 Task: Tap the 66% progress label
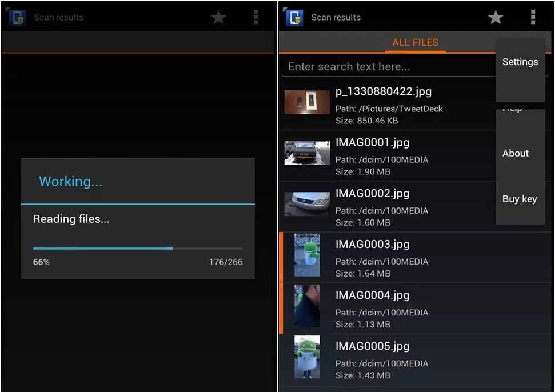pyautogui.click(x=41, y=262)
